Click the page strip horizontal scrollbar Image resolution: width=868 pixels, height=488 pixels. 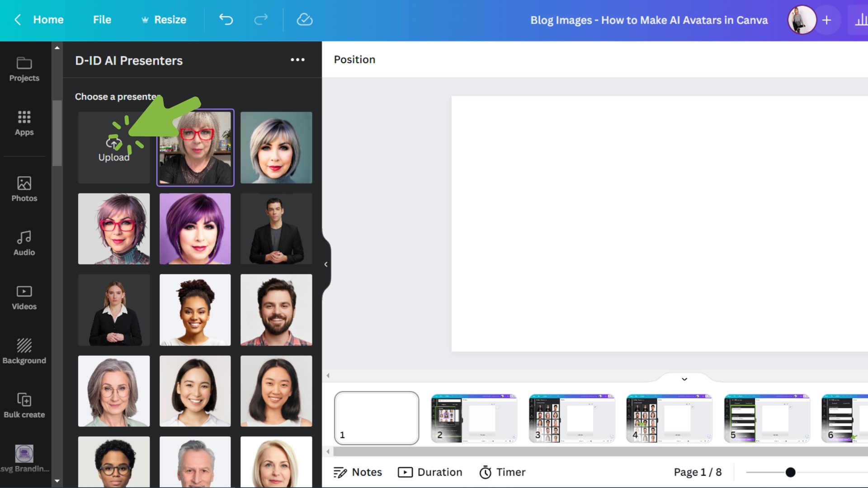tap(600, 451)
